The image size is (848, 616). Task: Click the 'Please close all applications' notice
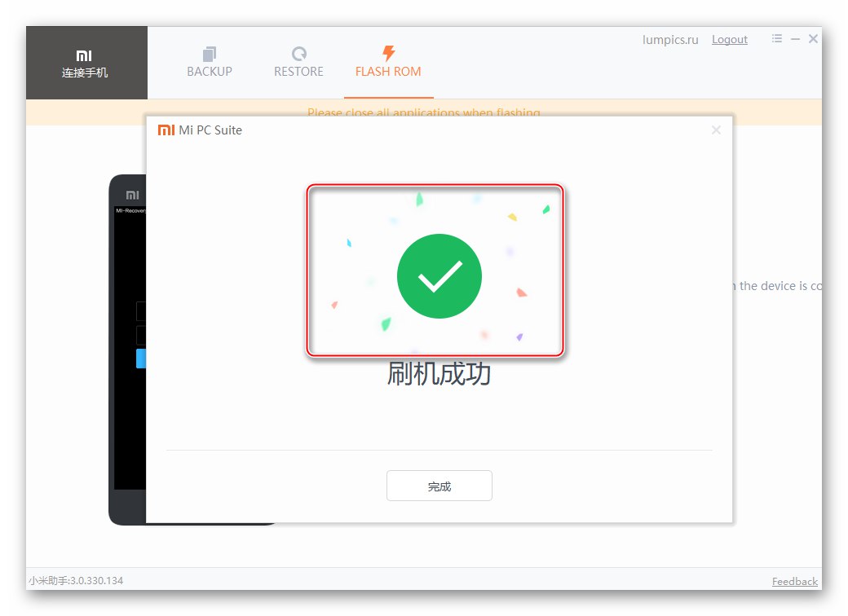(423, 112)
